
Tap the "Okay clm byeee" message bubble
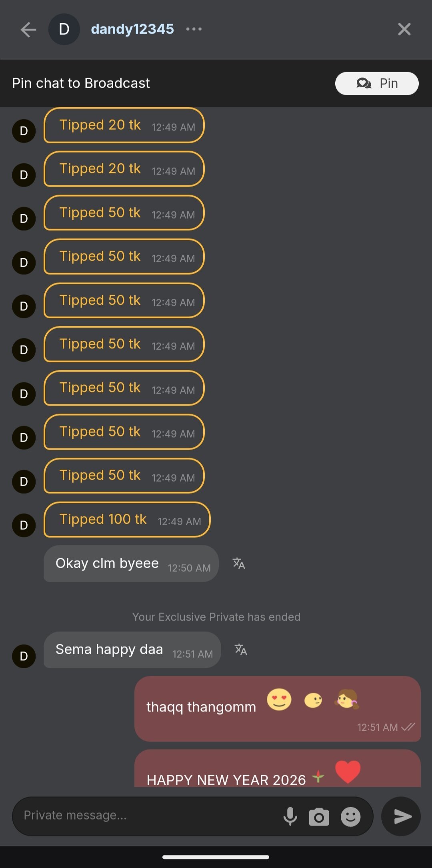(131, 564)
